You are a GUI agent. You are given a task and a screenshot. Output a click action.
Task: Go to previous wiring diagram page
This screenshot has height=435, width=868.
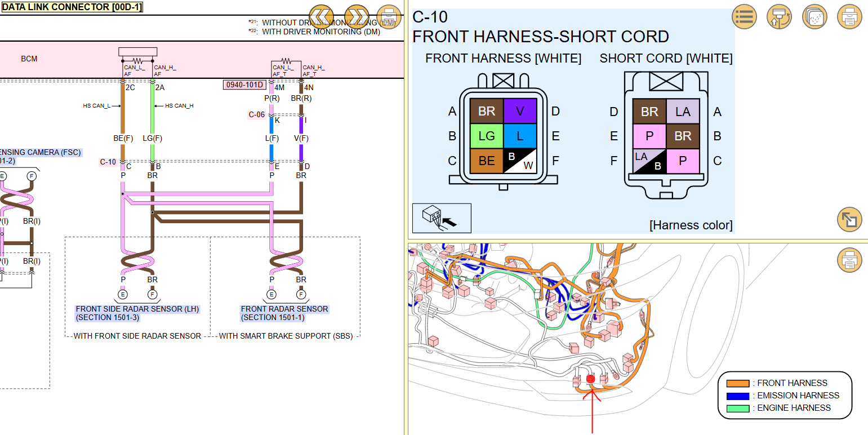[x=321, y=17]
